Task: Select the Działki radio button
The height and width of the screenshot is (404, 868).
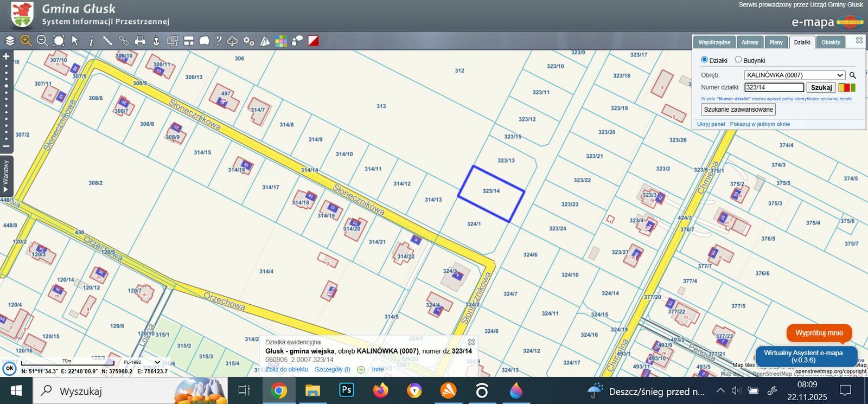Action: pyautogui.click(x=705, y=60)
